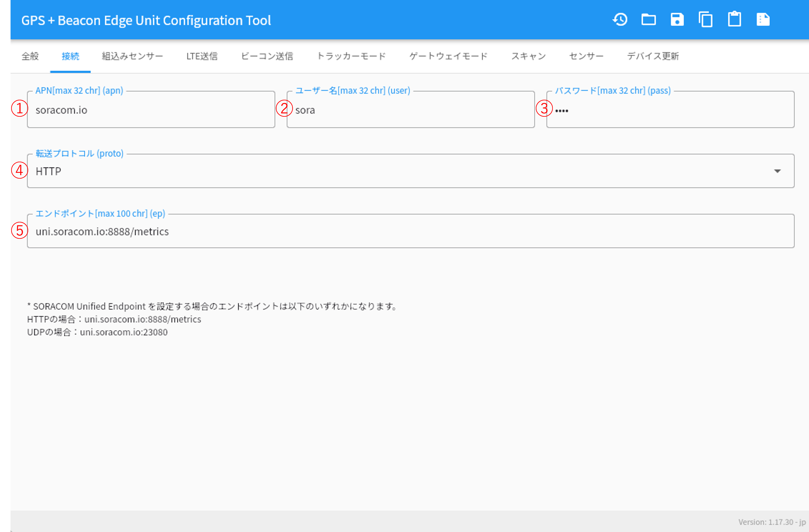
Task: Go to the LTE送信 tab
Action: tap(202, 56)
